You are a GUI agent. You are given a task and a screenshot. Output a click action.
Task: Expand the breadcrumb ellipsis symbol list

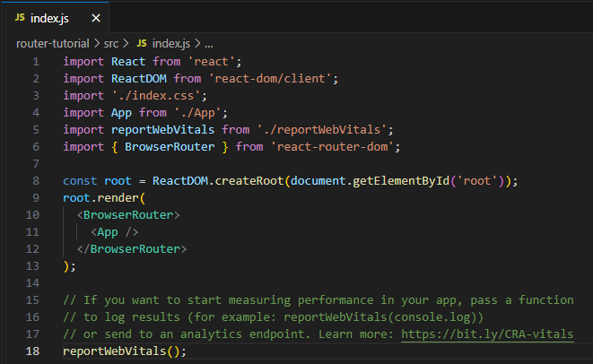pyautogui.click(x=209, y=44)
